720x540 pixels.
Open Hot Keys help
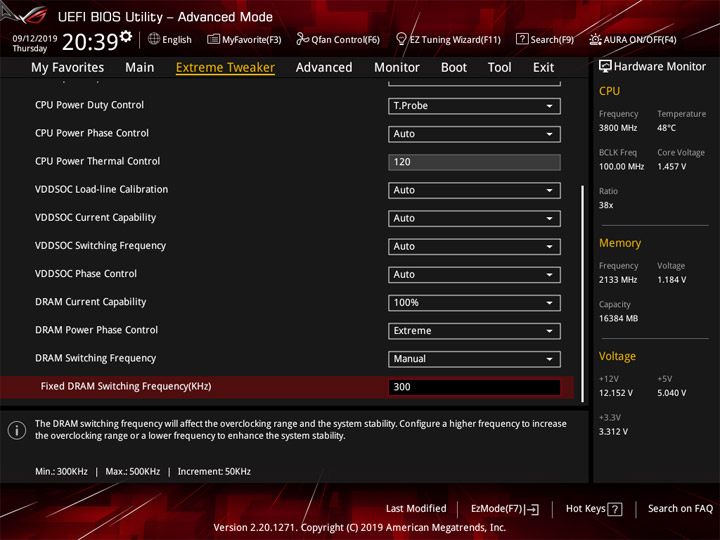coord(594,509)
